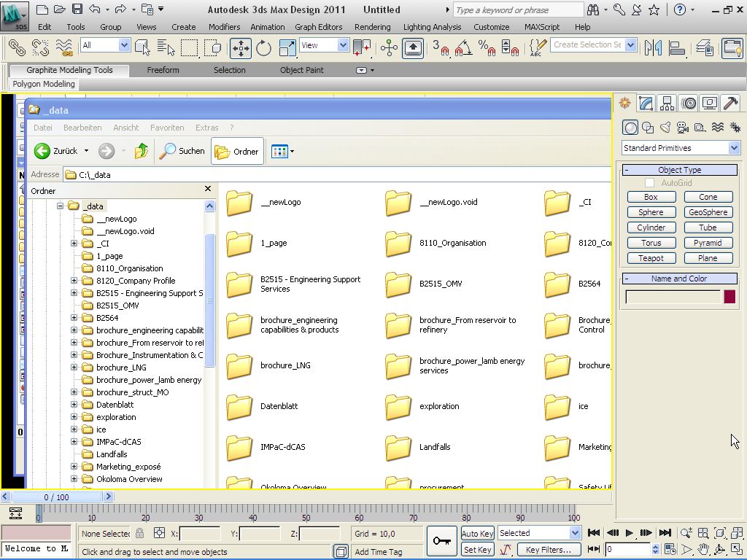The width and height of the screenshot is (747, 560).
Task: Click the folder tree vertical scrollbar
Action: tap(209, 300)
